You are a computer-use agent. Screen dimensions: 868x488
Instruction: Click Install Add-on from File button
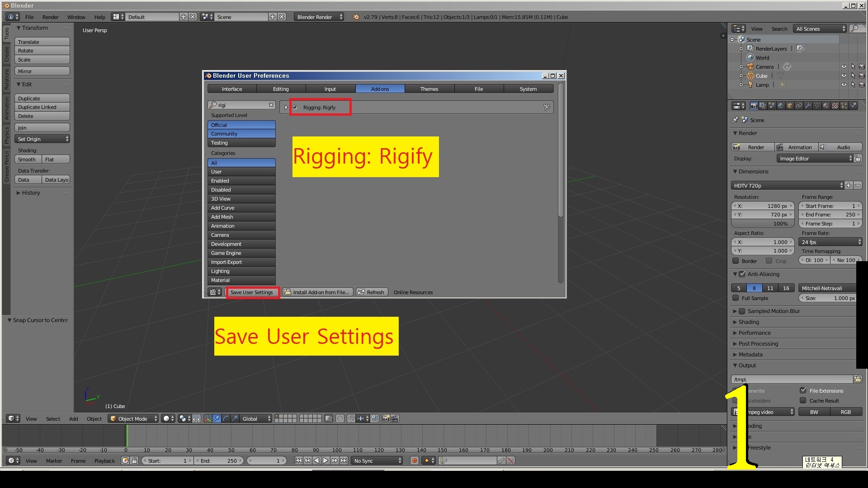pos(318,292)
